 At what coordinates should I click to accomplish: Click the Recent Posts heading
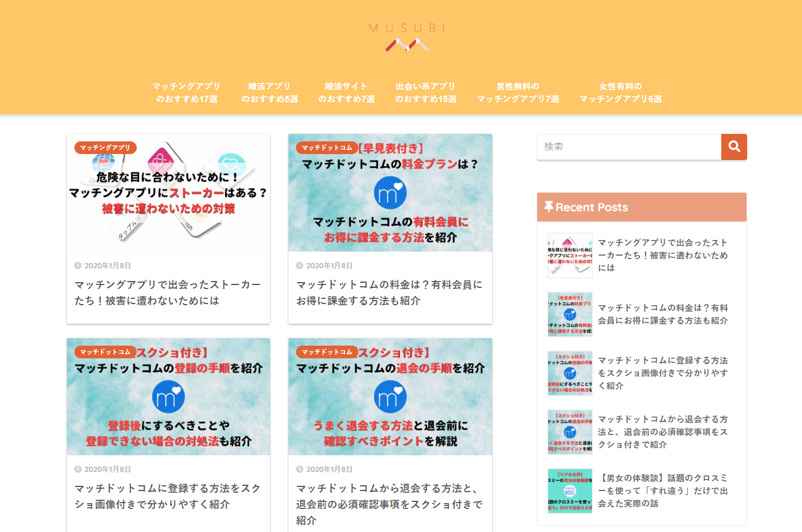tap(591, 207)
